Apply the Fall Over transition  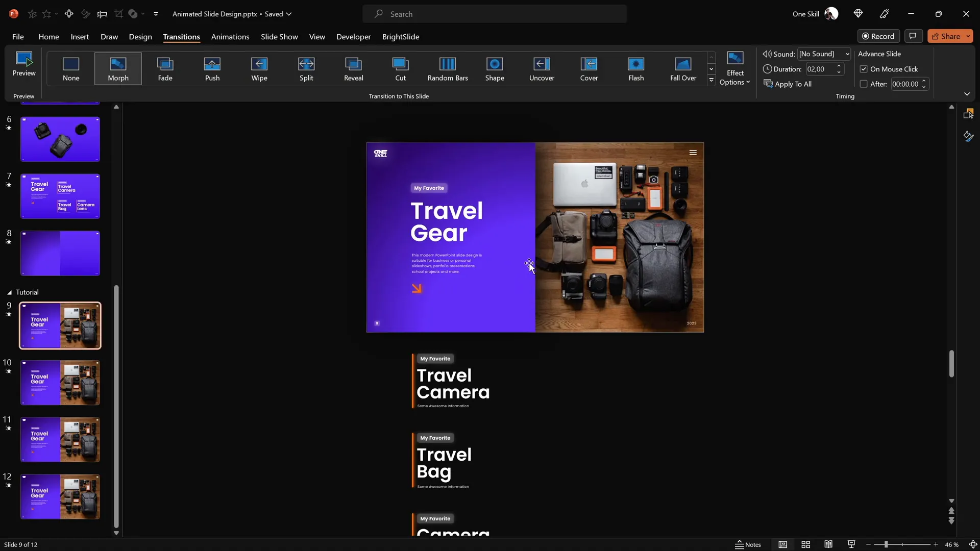point(683,68)
